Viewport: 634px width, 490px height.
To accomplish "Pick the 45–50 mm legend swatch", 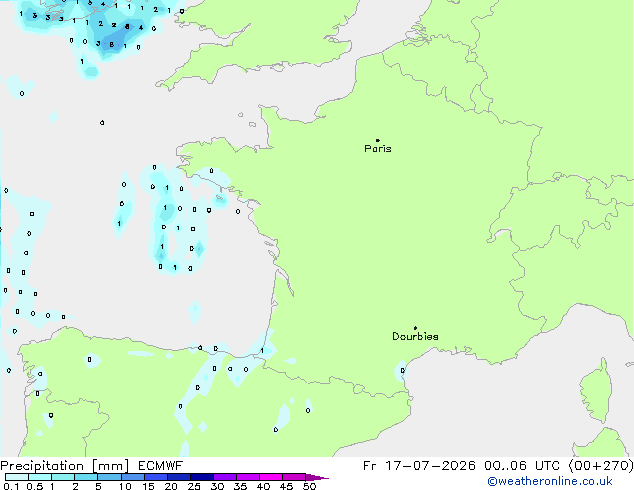I will pos(294,477).
